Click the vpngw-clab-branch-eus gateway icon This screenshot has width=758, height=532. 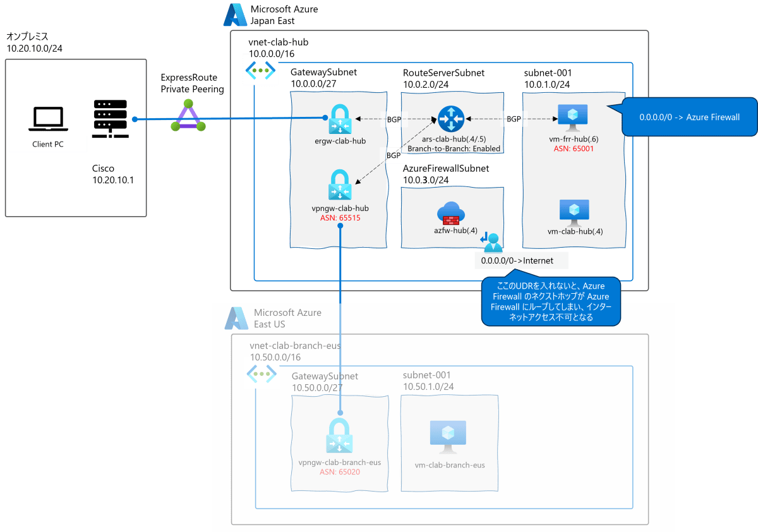(339, 437)
